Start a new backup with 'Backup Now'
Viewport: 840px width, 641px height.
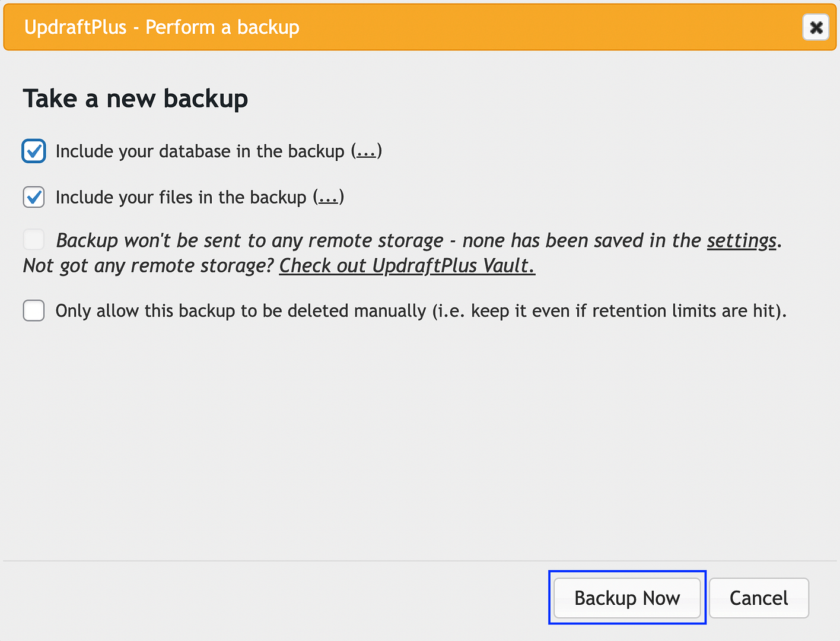tap(627, 598)
